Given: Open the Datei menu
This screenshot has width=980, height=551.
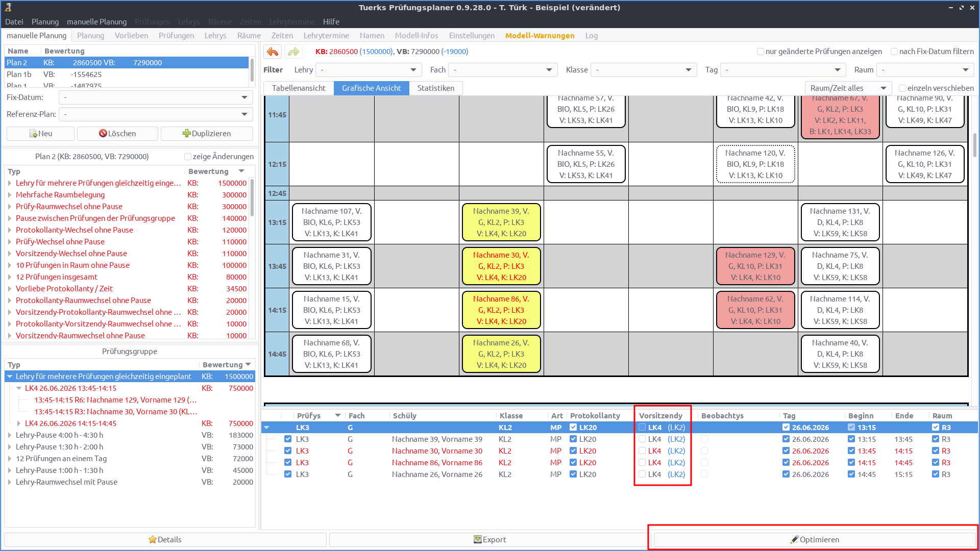Looking at the screenshot, I should [14, 21].
